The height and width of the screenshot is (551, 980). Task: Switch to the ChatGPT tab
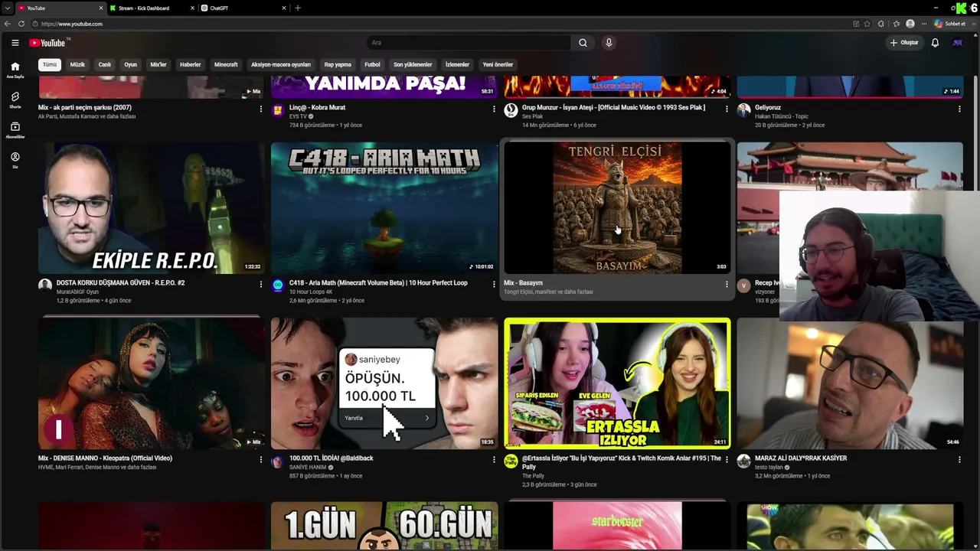243,8
